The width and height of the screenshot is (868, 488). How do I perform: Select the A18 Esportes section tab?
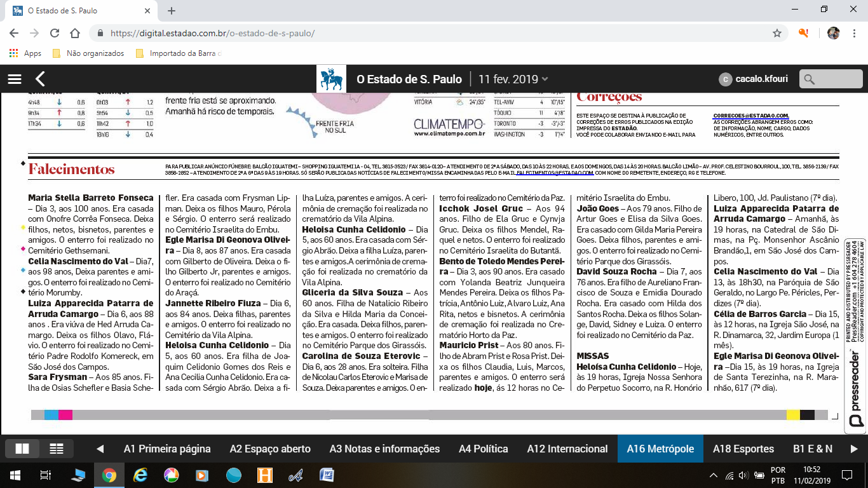coord(743,449)
